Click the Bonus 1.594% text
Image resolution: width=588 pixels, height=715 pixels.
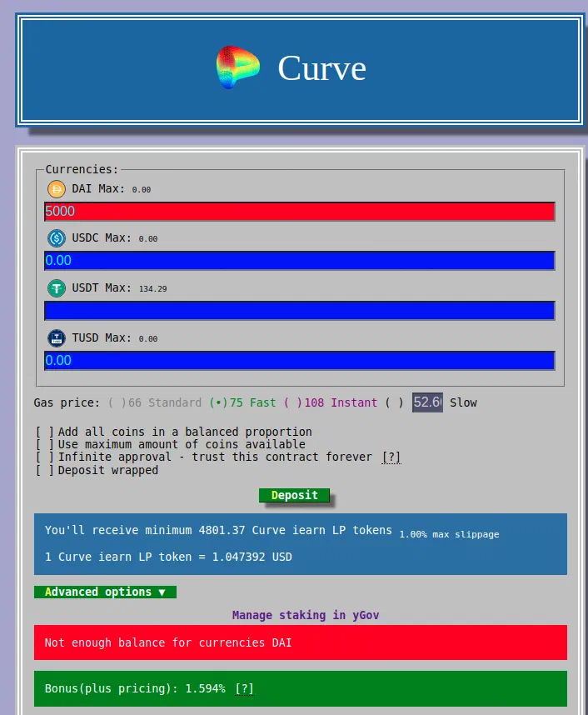pyautogui.click(x=135, y=688)
